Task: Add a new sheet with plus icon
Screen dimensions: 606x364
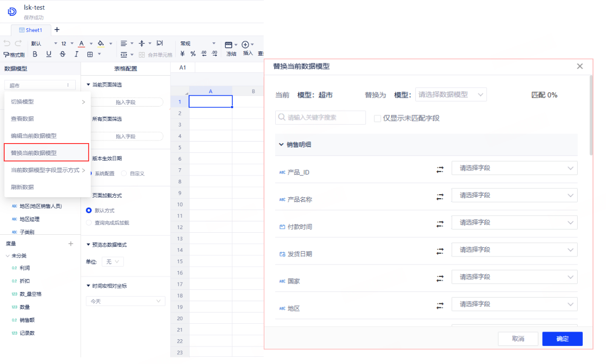Action: (x=57, y=30)
